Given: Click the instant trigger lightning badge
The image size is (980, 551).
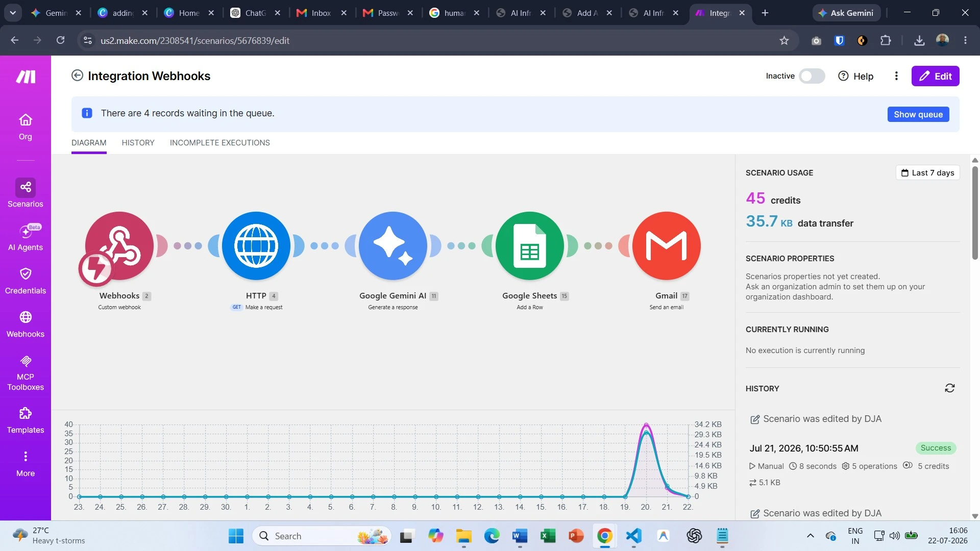Looking at the screenshot, I should pos(96,268).
